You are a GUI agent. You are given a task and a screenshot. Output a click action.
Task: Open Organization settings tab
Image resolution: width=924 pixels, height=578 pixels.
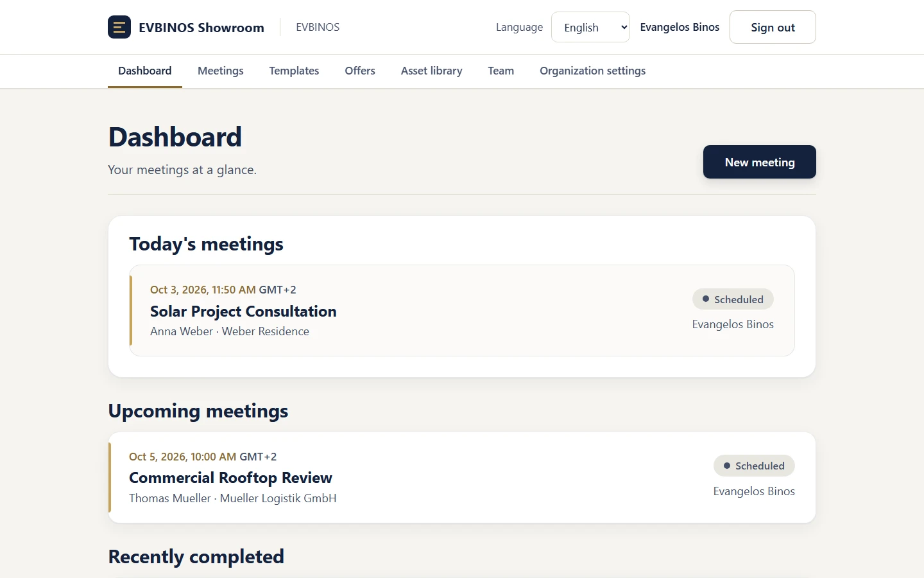tap(593, 71)
